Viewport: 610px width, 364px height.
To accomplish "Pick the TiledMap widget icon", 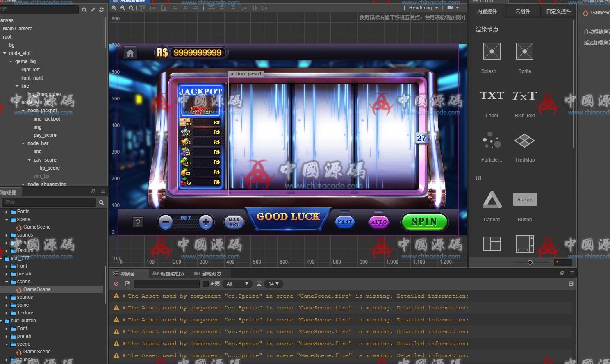I will [524, 141].
